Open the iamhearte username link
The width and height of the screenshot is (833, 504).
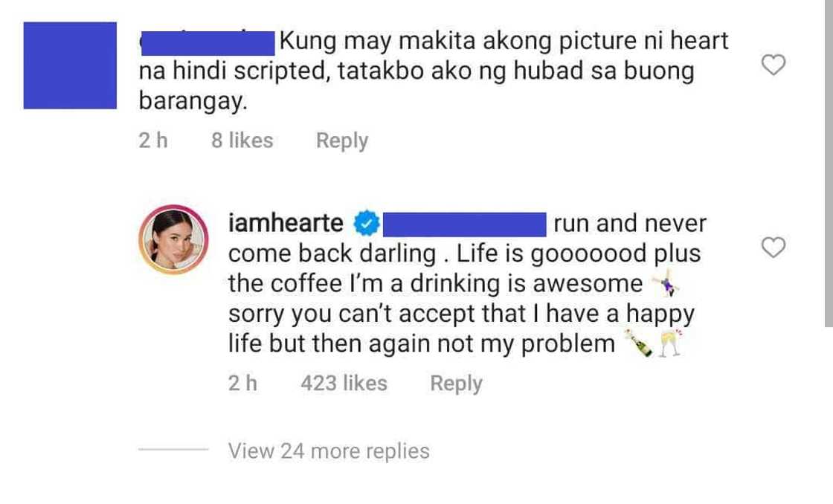pos(286,222)
